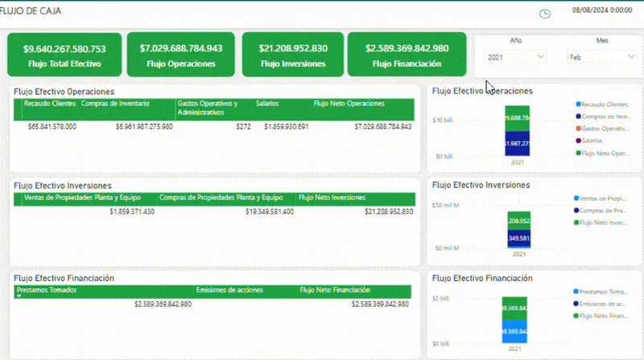This screenshot has height=360, width=644.
Task: Sort by Gastos Operativos y Administrativos header
Action: [x=208, y=108]
